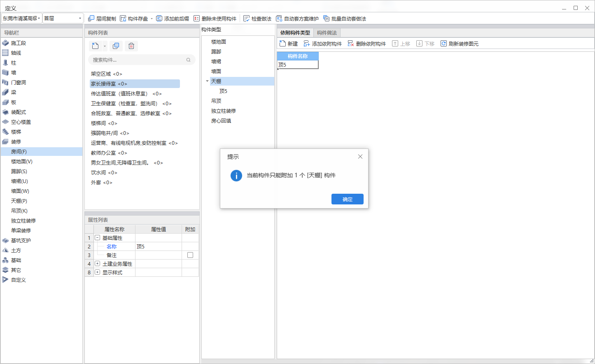Image resolution: width=595 pixels, height=364 pixels.
Task: Switch to the 依附构件类型 tab
Action: (295, 32)
